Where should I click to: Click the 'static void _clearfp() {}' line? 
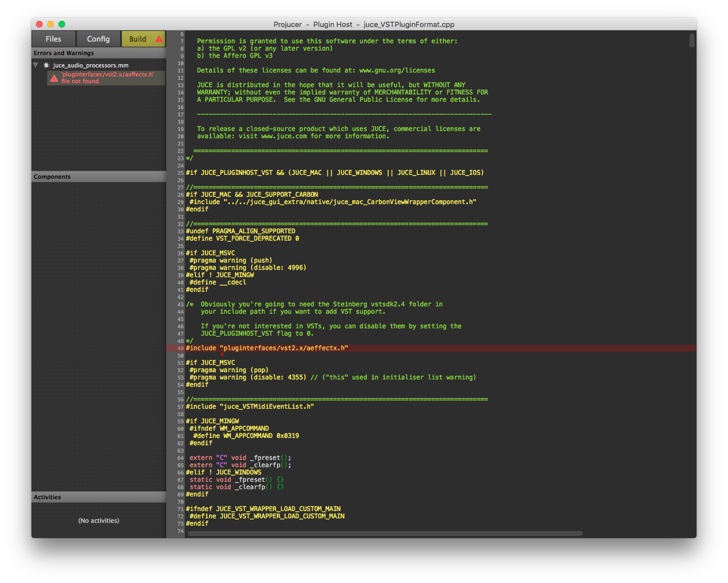click(236, 487)
